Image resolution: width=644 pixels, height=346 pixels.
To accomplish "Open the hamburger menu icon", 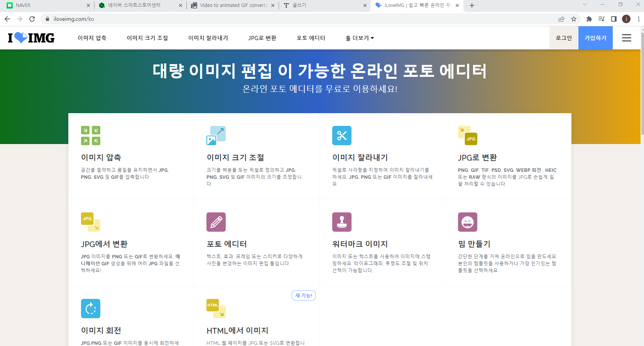I will point(627,38).
